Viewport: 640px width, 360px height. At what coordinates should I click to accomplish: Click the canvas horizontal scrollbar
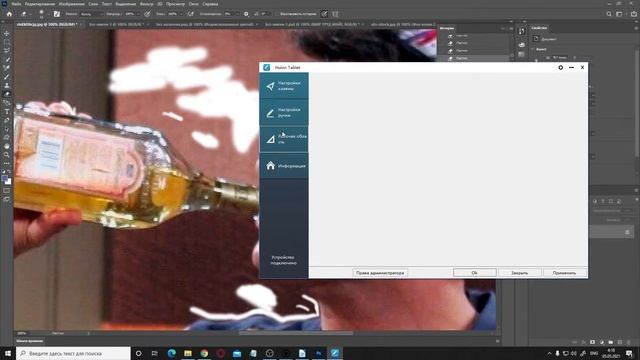tap(296, 333)
